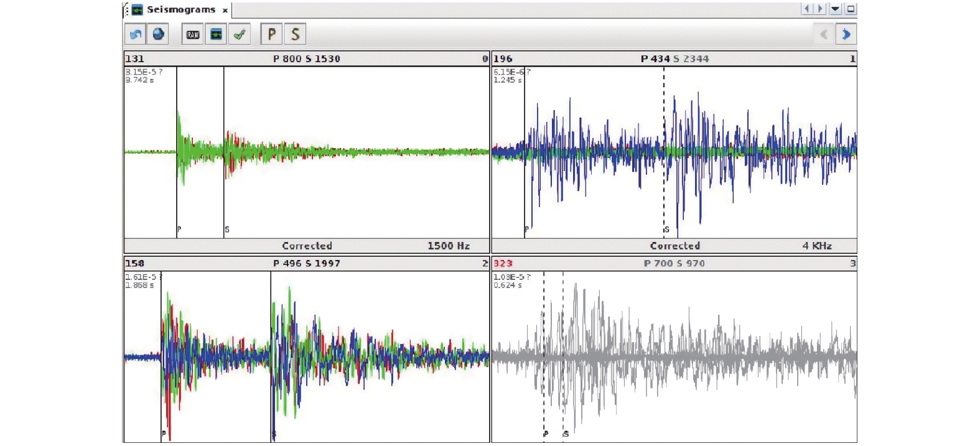980x446 pixels.
Task: Maximize the Seismograms panel
Action: 851,9
